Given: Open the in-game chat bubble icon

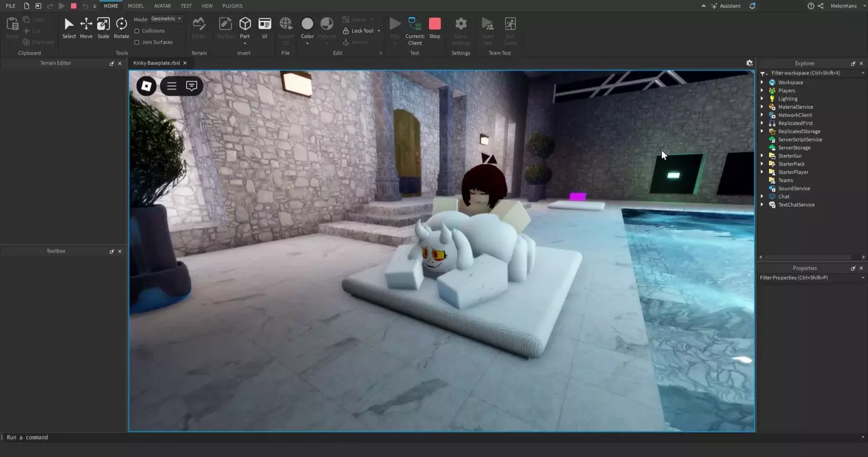Looking at the screenshot, I should click(192, 86).
